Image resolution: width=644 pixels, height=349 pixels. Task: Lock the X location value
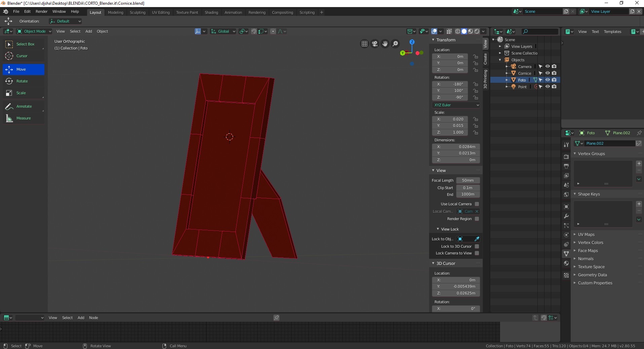[x=476, y=57]
